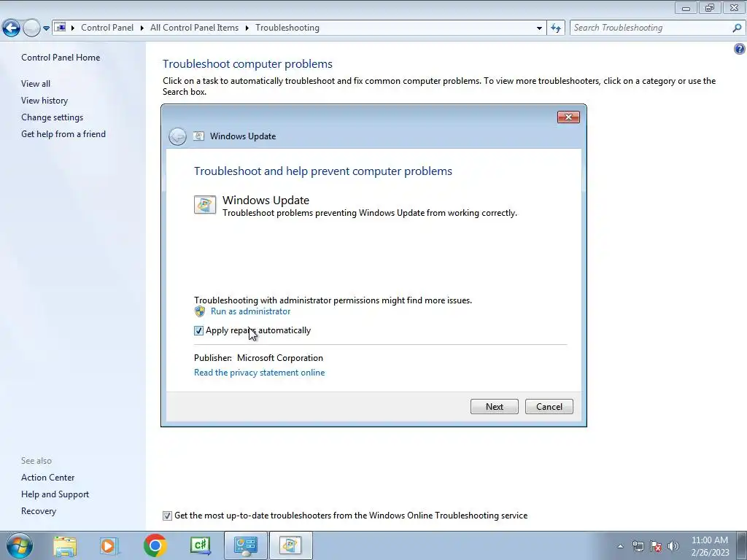Close the Windows Update troubleshooter dialog
The width and height of the screenshot is (747, 560).
pos(568,117)
